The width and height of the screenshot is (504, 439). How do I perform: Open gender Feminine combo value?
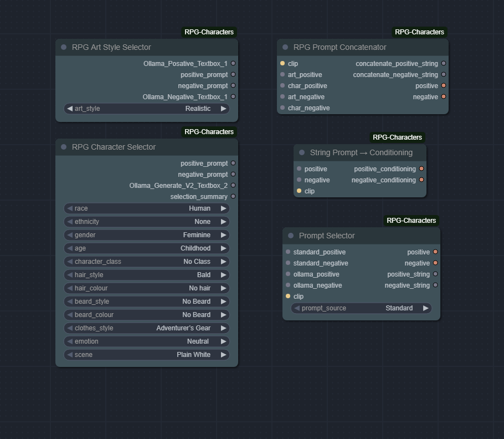pos(197,235)
